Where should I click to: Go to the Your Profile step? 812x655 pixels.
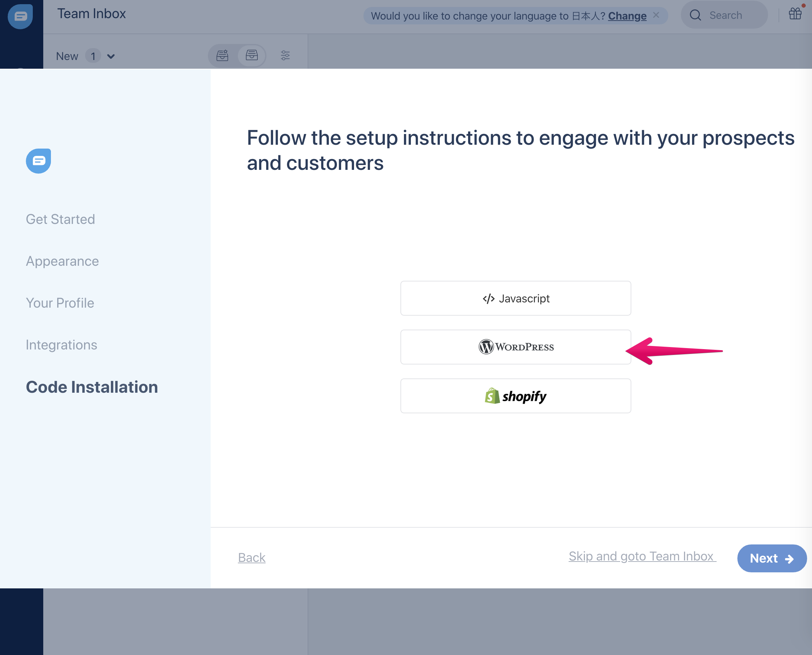[60, 303]
